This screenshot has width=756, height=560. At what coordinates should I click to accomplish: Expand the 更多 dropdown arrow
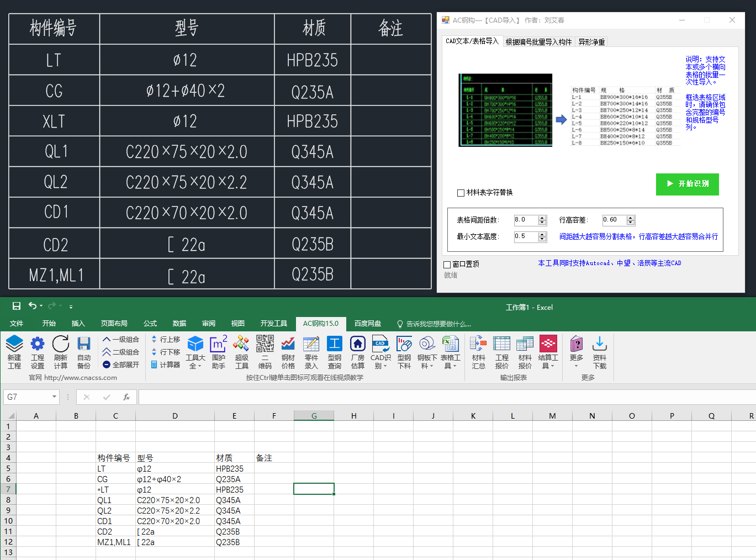pyautogui.click(x=577, y=366)
